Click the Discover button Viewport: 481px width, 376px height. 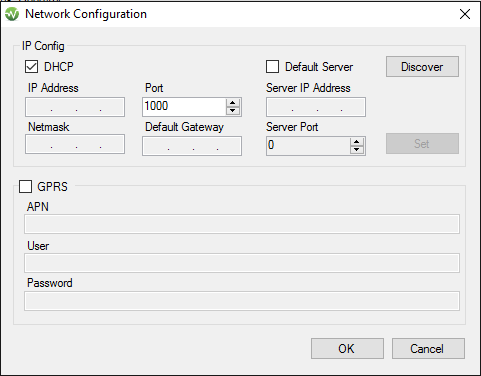422,67
